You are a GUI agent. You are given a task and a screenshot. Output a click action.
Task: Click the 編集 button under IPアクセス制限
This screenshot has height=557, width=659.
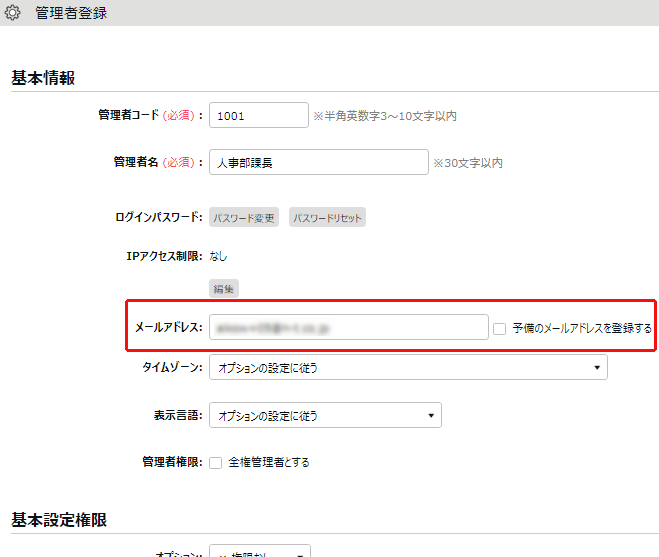pyautogui.click(x=224, y=289)
